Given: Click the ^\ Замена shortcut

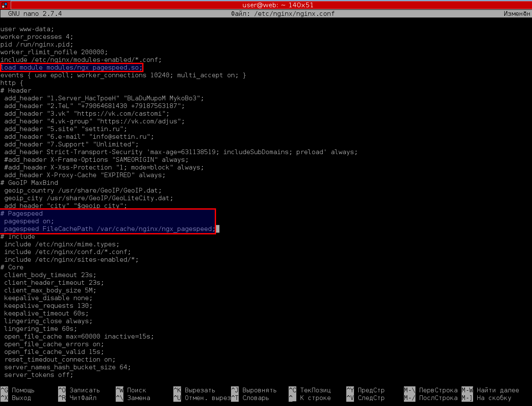Looking at the screenshot, I should point(133,398).
